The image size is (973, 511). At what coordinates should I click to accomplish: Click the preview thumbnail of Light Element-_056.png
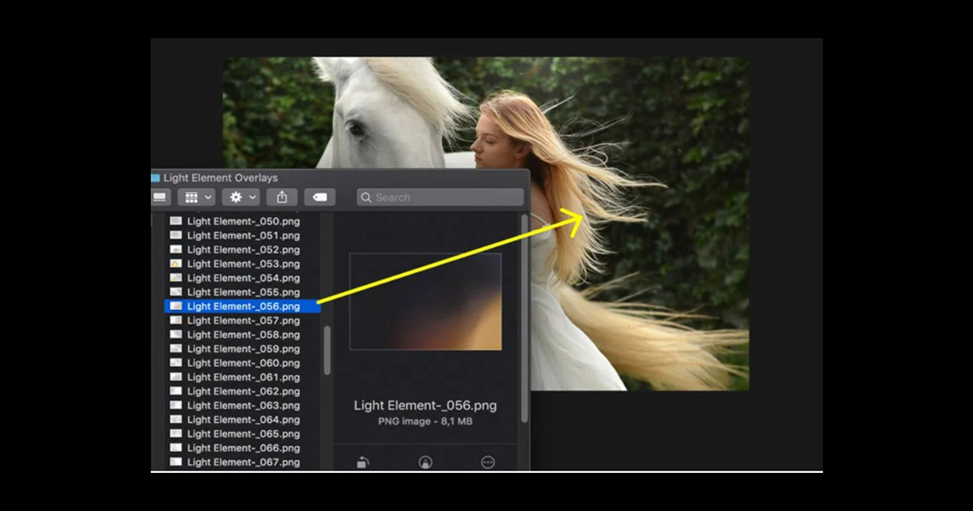426,301
